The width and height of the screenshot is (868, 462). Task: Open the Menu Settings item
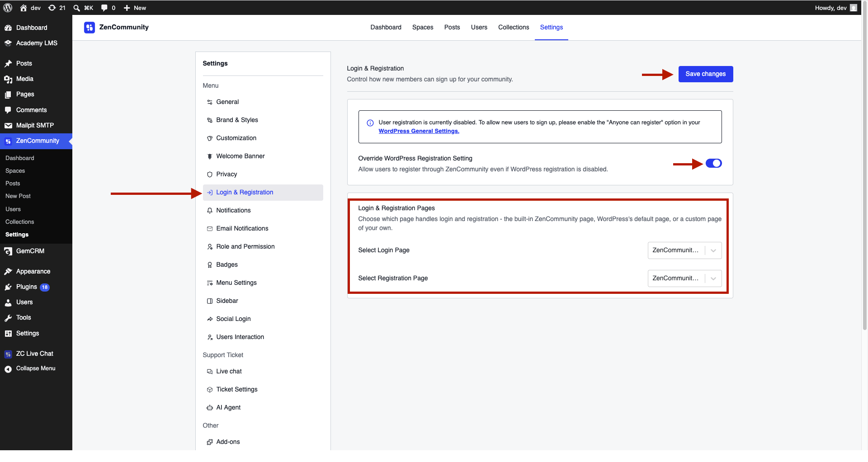263,283
